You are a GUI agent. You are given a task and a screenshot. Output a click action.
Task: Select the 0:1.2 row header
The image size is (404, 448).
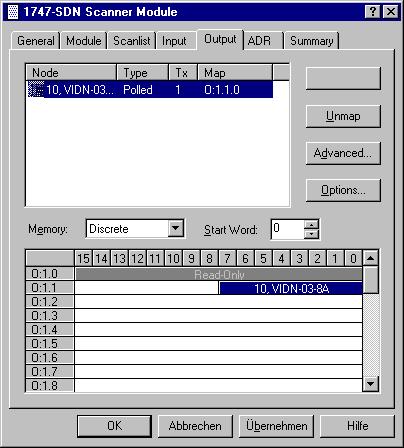(x=50, y=302)
